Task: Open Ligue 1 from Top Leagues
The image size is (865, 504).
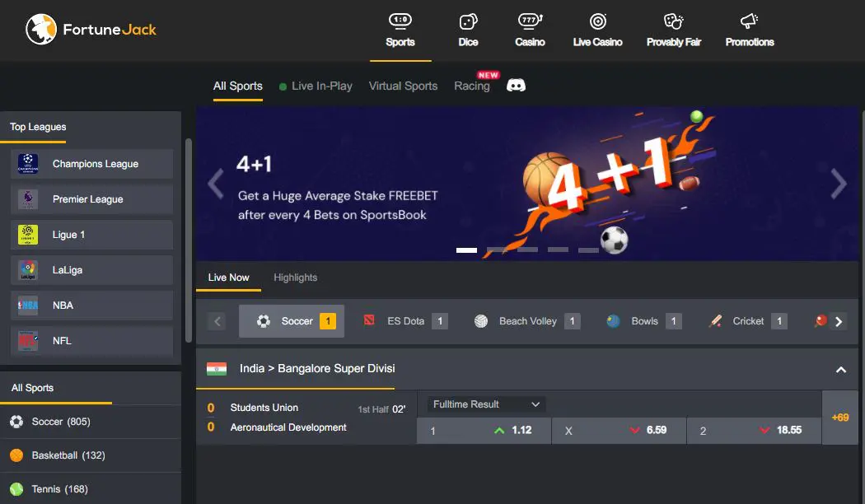Action: point(91,235)
